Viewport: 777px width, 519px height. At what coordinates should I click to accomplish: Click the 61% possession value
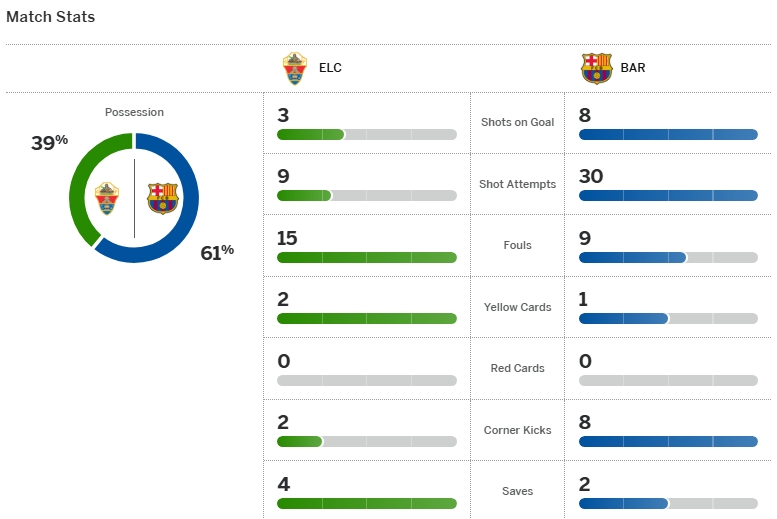coord(217,252)
